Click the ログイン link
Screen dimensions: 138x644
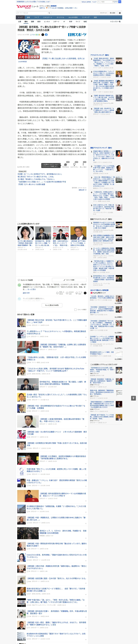click(x=42, y=8)
